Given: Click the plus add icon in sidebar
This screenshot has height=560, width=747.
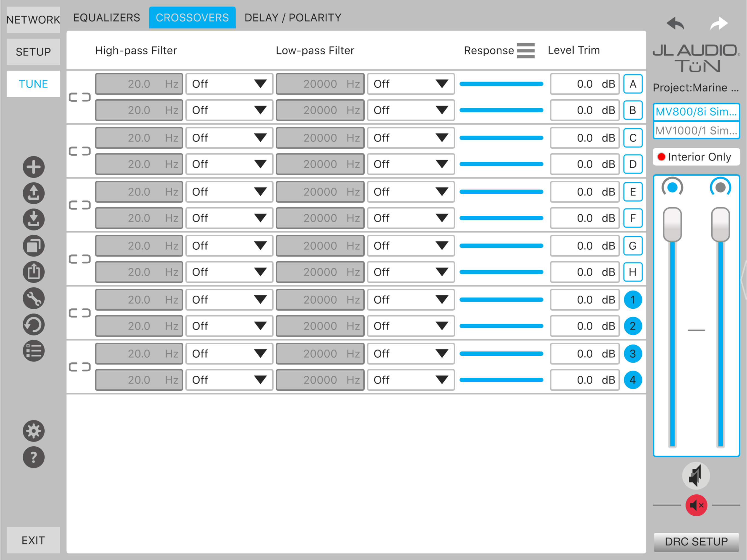Looking at the screenshot, I should point(33,167).
